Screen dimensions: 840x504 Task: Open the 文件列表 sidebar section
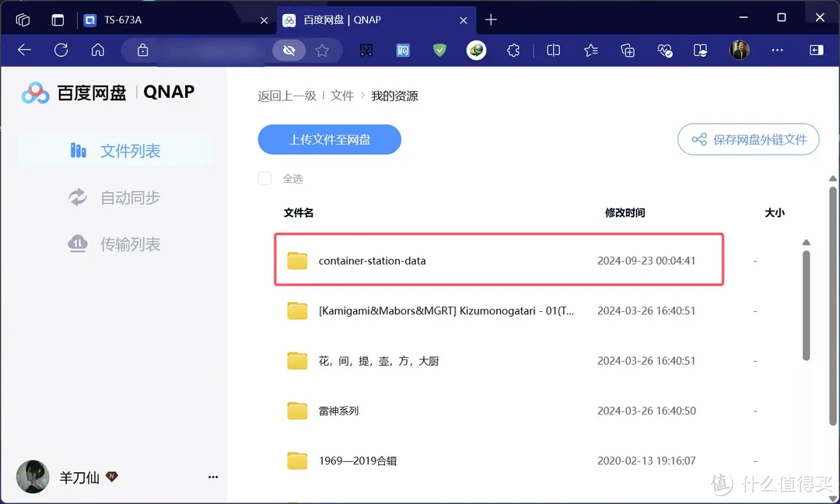tap(129, 150)
